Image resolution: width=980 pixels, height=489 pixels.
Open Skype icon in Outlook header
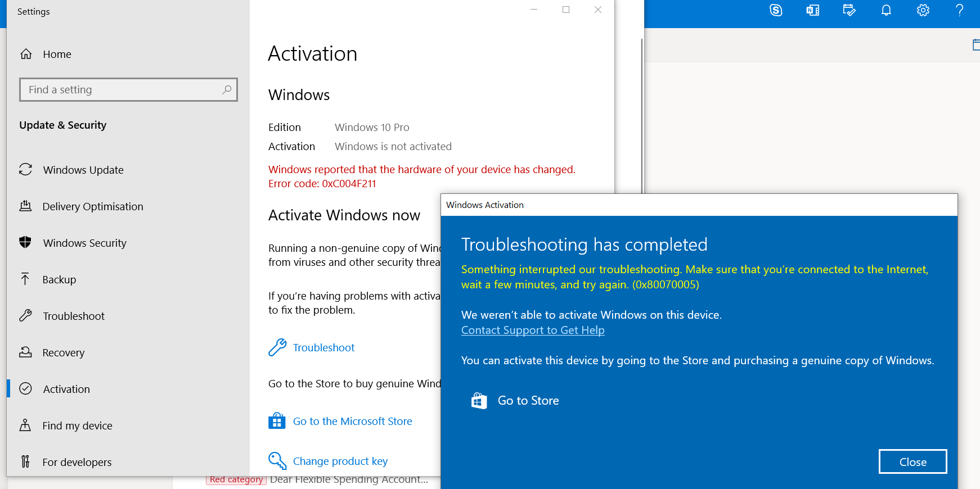click(x=776, y=10)
